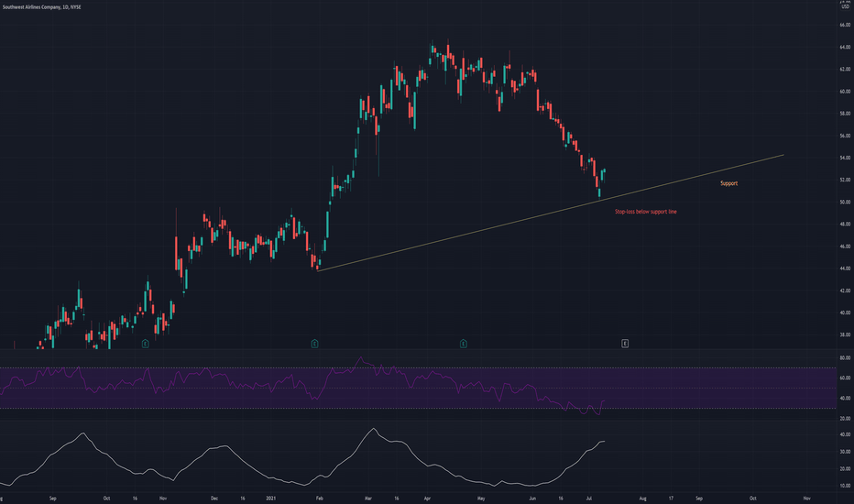This screenshot has width=854, height=504.
Task: Click the 'Dec' time axis label
Action: pyautogui.click(x=214, y=498)
